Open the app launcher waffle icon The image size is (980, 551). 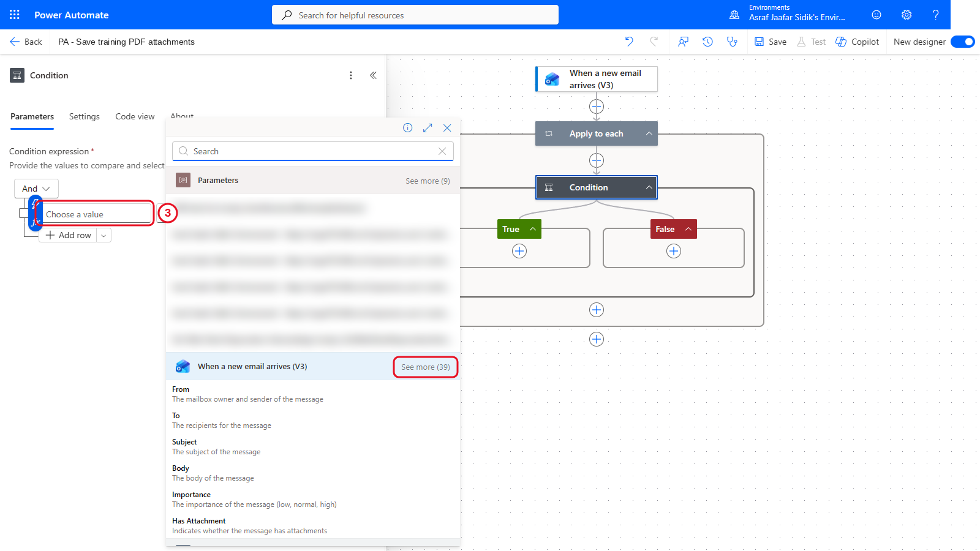coord(15,15)
